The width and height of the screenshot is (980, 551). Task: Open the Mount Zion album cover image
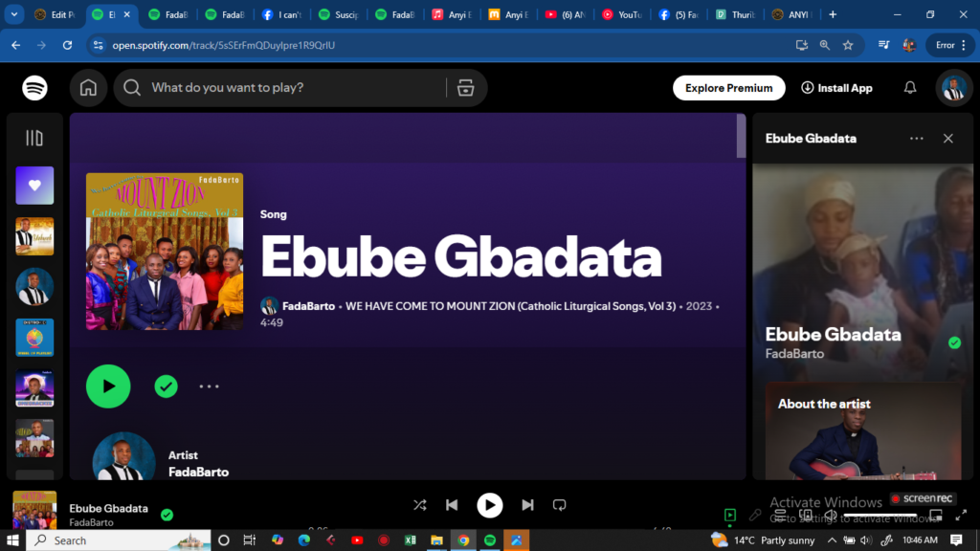coord(165,252)
